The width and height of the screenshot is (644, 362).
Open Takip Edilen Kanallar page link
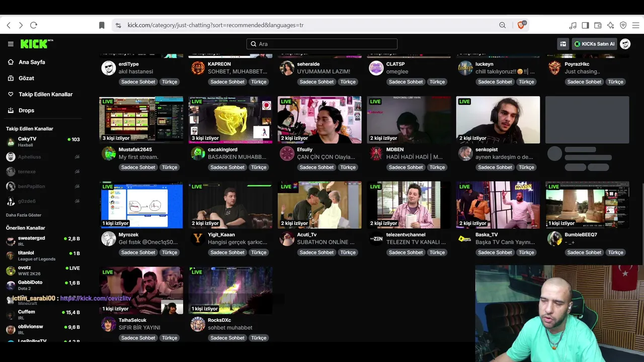(45, 95)
